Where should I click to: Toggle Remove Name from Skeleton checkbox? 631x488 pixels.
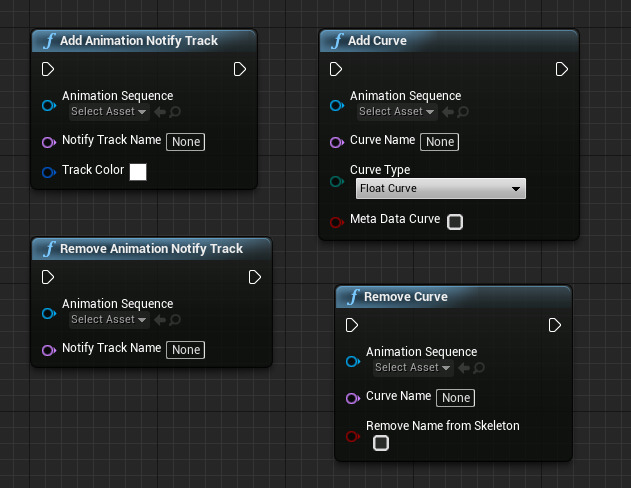point(381,443)
